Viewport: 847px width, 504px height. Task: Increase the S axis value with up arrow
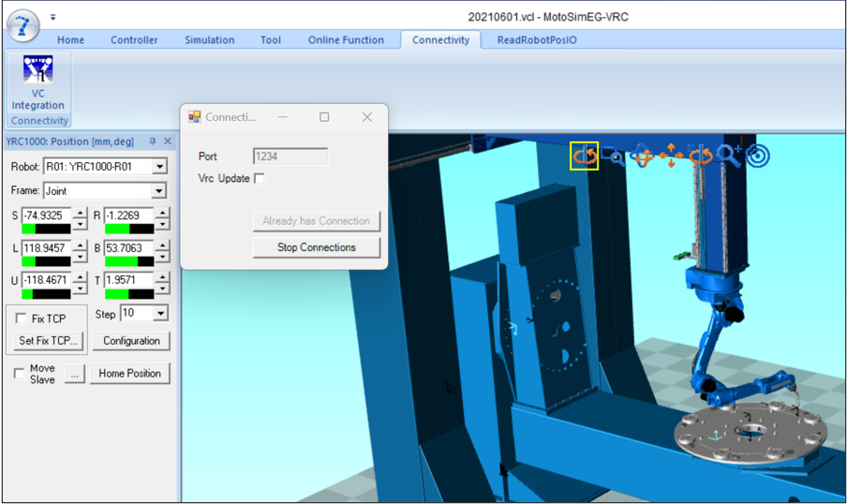point(80,213)
